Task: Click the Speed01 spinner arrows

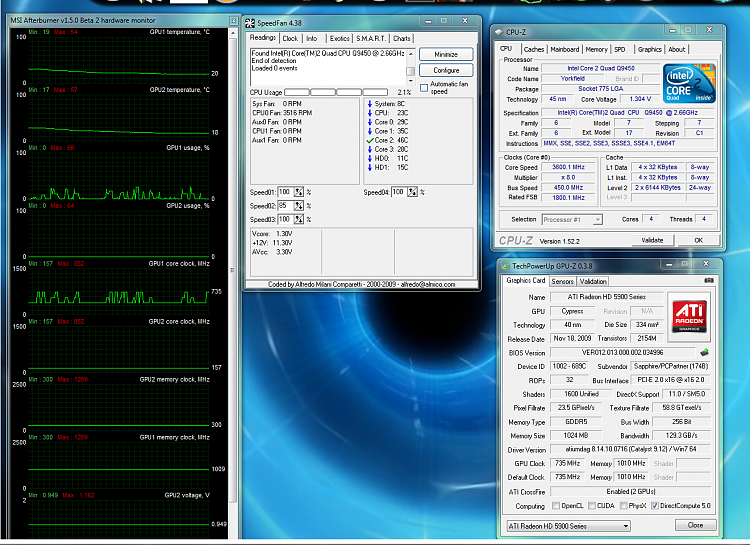Action: point(298,192)
